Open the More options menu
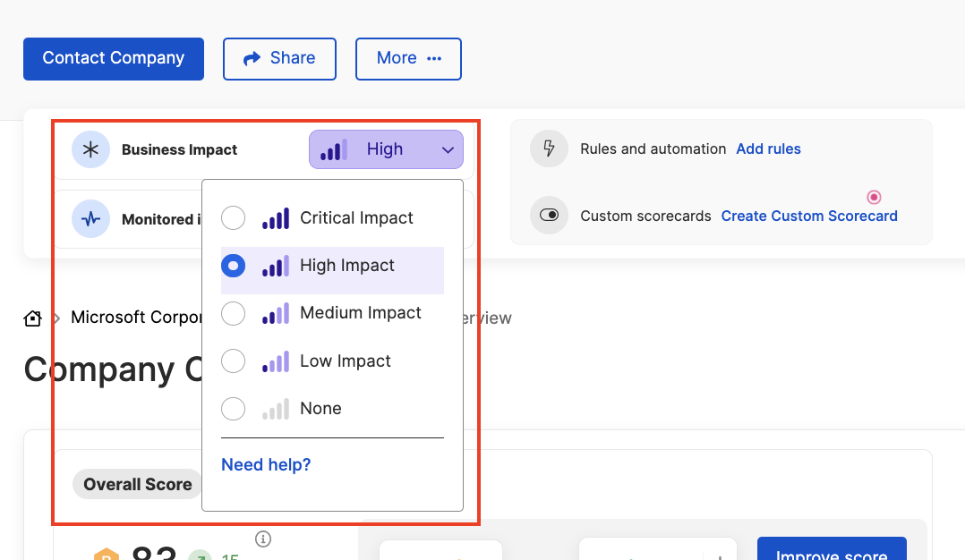Image resolution: width=965 pixels, height=560 pixels. coord(408,58)
